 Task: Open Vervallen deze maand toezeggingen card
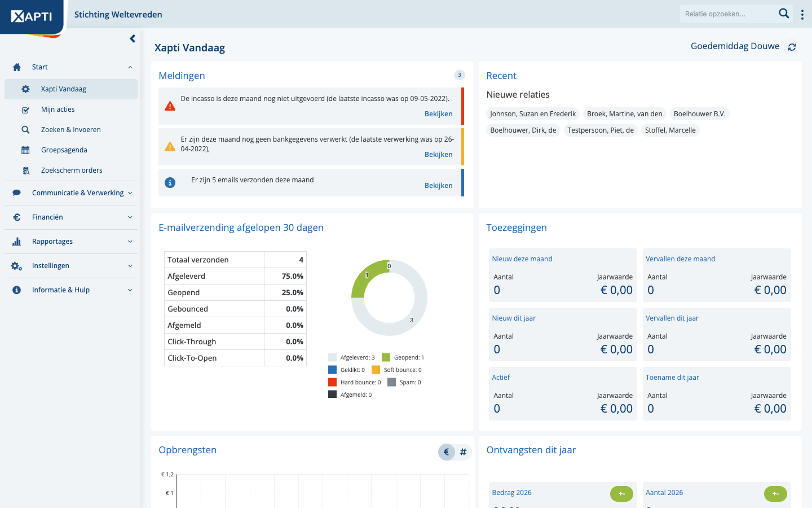(x=717, y=275)
